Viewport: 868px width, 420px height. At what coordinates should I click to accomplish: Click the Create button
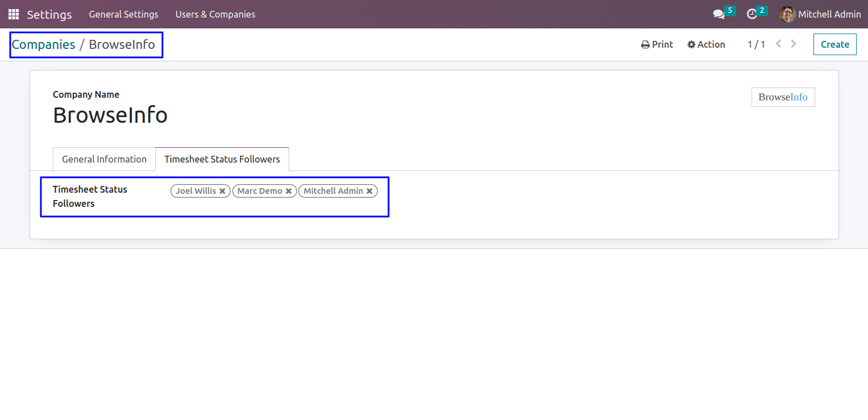coord(834,44)
